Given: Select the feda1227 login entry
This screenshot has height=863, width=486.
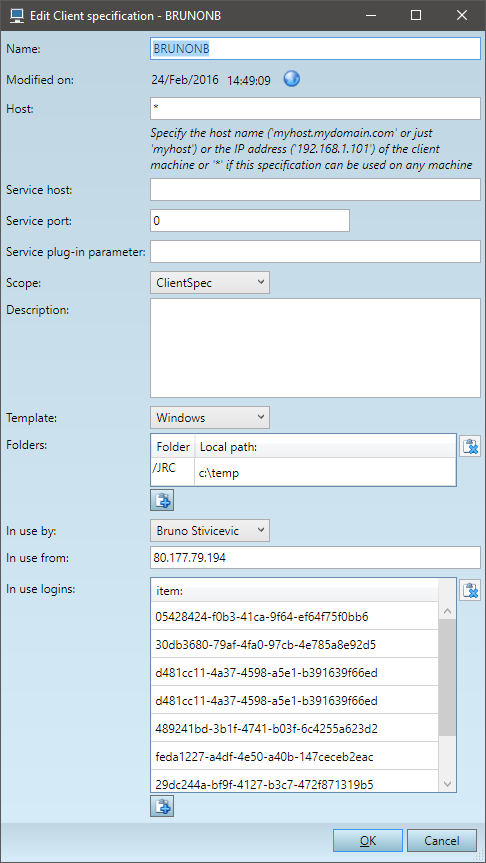Looking at the screenshot, I should point(295,757).
